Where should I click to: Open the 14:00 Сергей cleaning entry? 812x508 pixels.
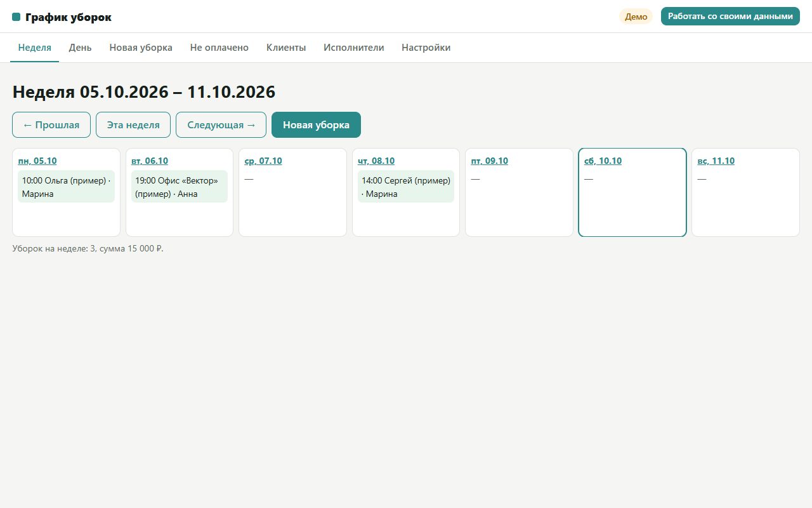click(x=406, y=187)
